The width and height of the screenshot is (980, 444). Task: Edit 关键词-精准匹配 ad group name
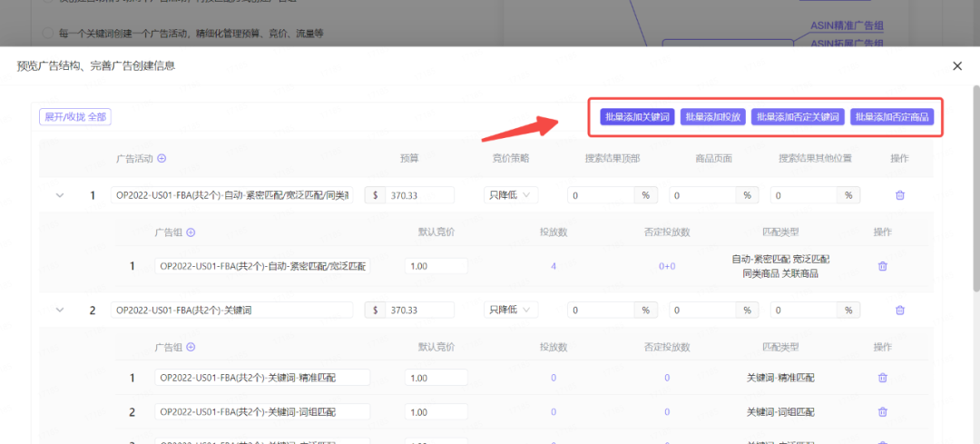[x=262, y=378]
